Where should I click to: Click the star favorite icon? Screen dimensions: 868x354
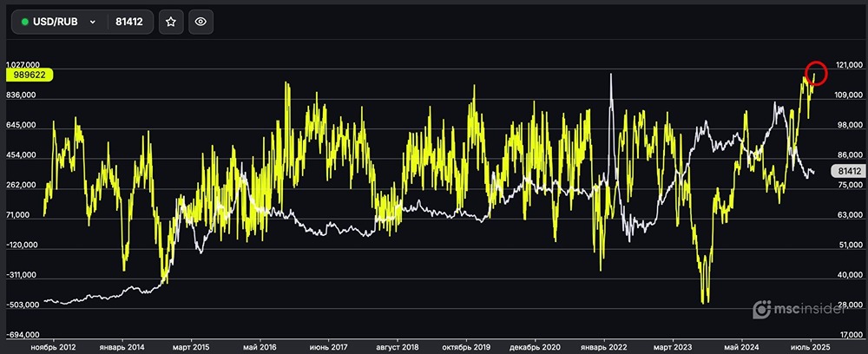[171, 23]
